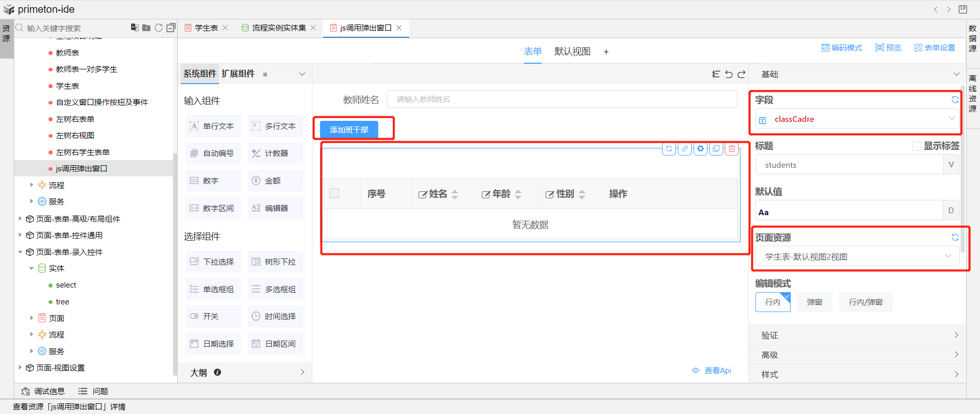Collapse all nodes in the resource tree

[x=170, y=28]
